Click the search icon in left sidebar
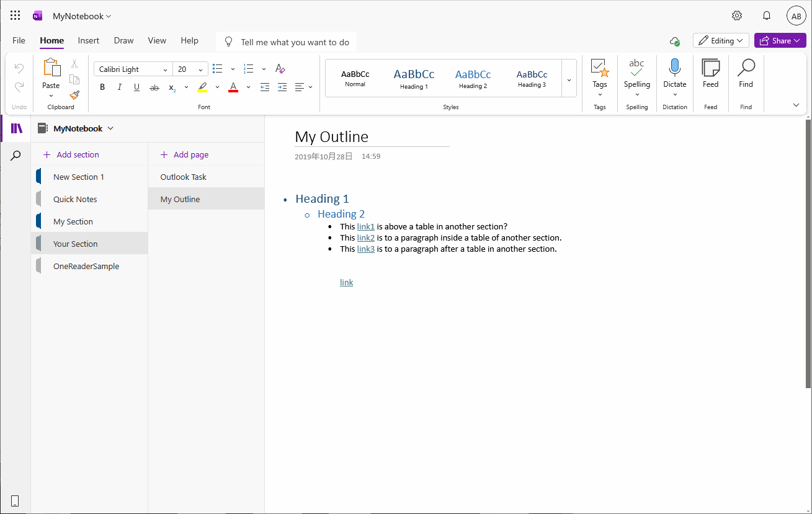812x514 pixels. tap(16, 156)
